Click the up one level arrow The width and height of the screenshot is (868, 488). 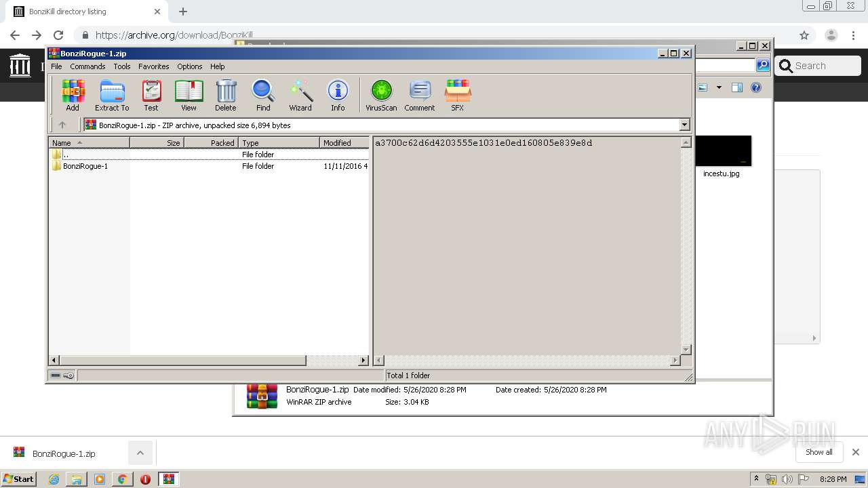(62, 125)
